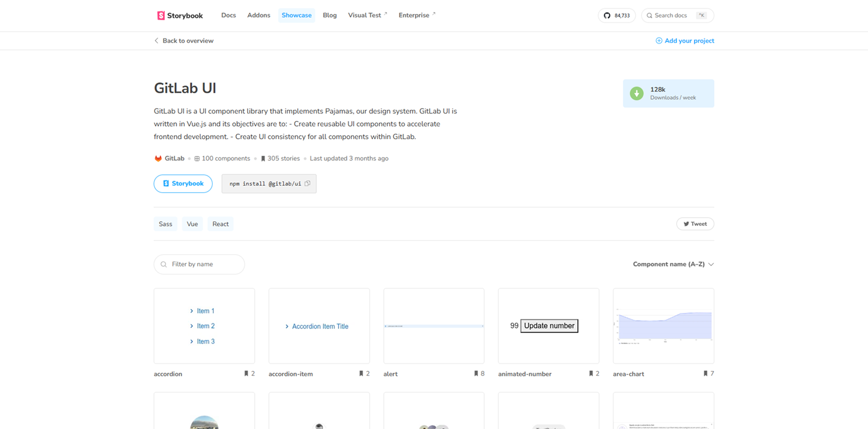
Task: Expand Item 2 in accordion preview
Action: (x=202, y=326)
